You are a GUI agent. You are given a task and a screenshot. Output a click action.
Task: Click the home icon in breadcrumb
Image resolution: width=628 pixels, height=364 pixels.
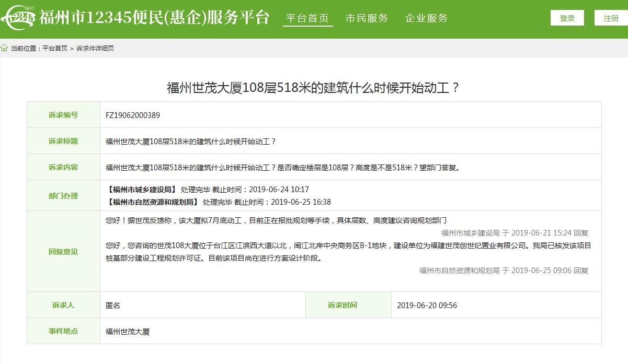pos(5,48)
